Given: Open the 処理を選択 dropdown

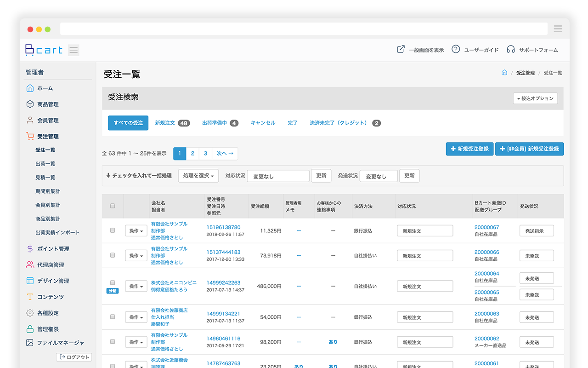Looking at the screenshot, I should (198, 175).
